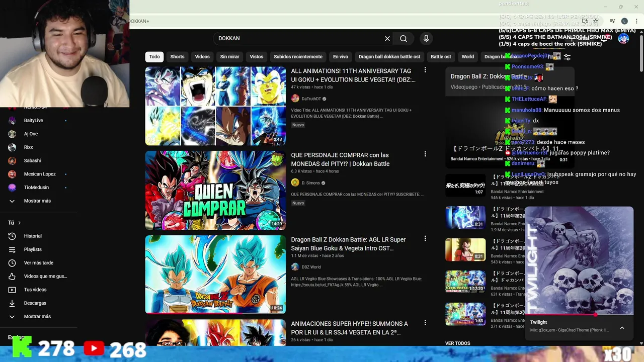Start voice search with microphone icon
This screenshot has width=644, height=362.
(x=426, y=38)
